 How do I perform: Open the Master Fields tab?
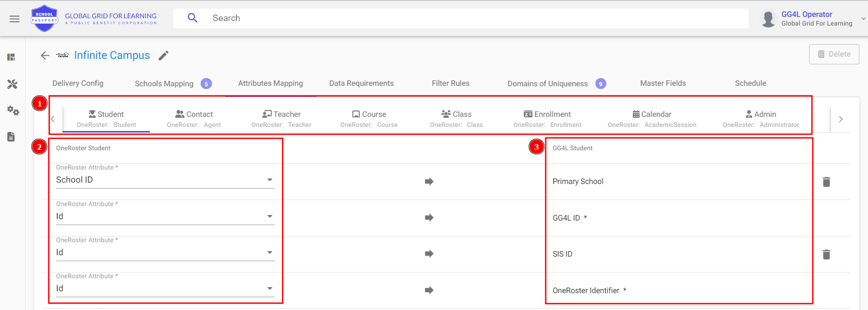tap(663, 84)
